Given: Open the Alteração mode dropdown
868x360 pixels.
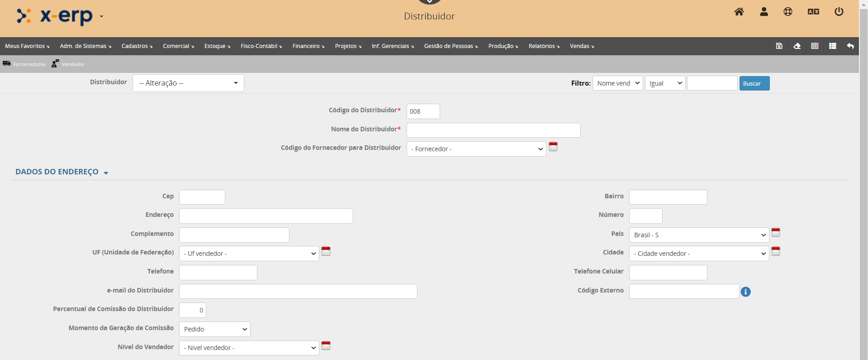Looking at the screenshot, I should 188,83.
